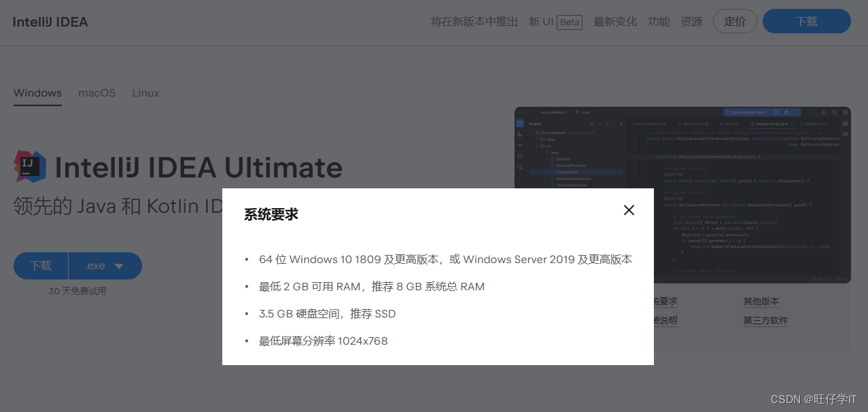The height and width of the screenshot is (412, 868).
Task: Click the 30 天免费试用 text
Action: pyautogui.click(x=77, y=291)
